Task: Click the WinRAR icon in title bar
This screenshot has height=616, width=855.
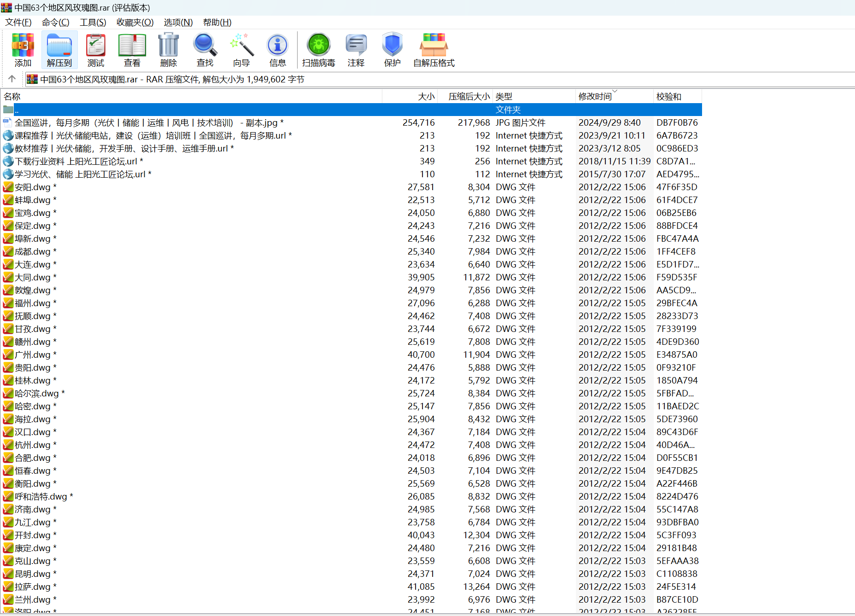Action: pyautogui.click(x=6, y=7)
